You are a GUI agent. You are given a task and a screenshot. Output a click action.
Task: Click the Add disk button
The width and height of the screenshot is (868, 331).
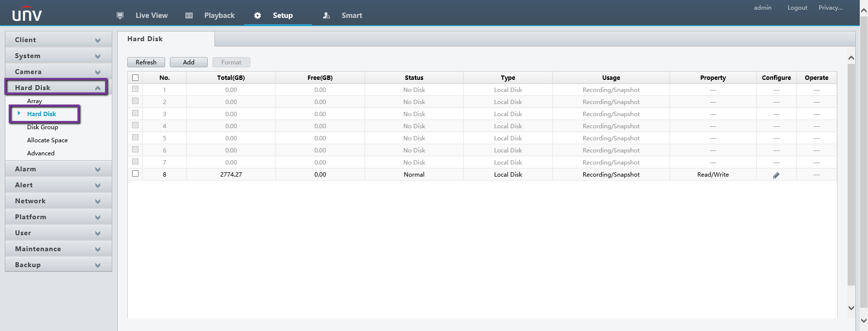pos(188,62)
